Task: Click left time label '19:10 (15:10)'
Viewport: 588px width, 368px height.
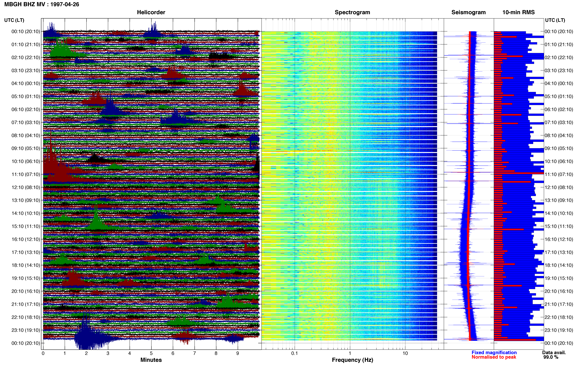Action: click(x=26, y=278)
